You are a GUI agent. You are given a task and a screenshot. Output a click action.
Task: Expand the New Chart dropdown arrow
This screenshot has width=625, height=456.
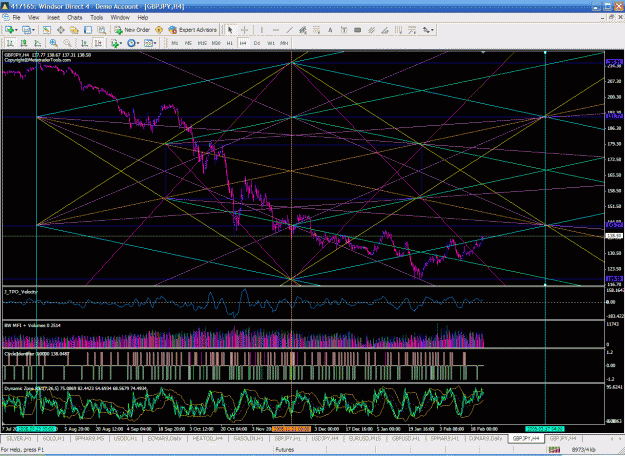(16, 30)
